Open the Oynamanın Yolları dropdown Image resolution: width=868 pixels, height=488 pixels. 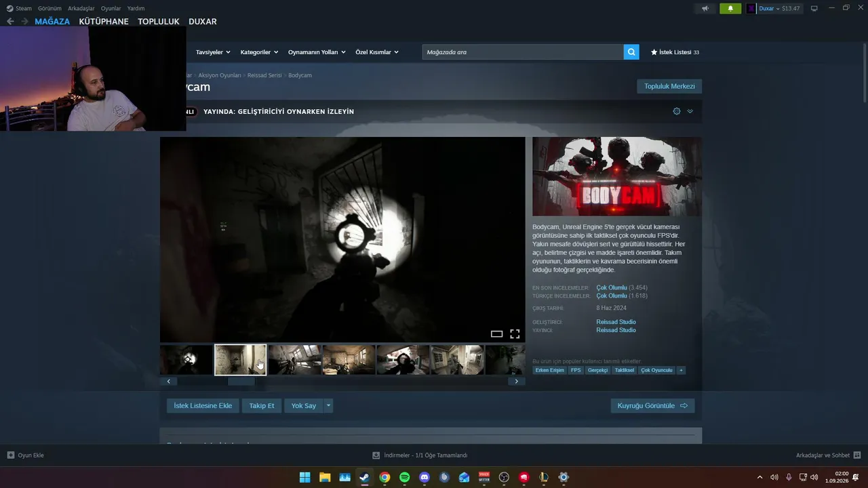point(317,52)
